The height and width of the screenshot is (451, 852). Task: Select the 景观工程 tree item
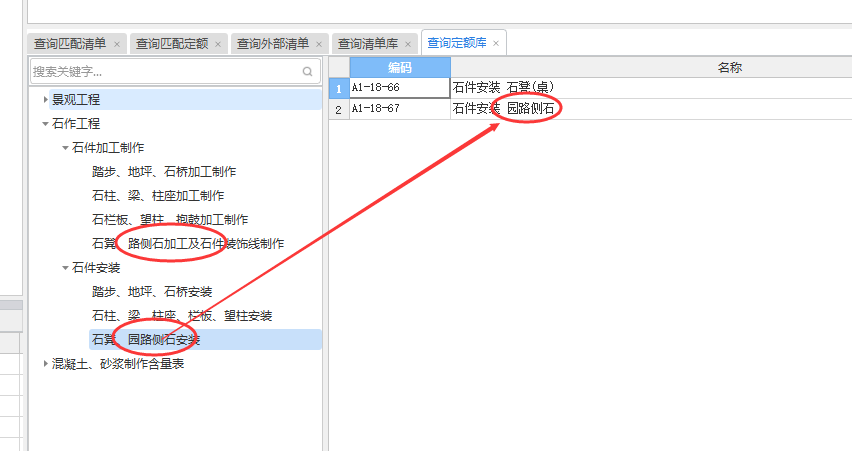tap(185, 99)
